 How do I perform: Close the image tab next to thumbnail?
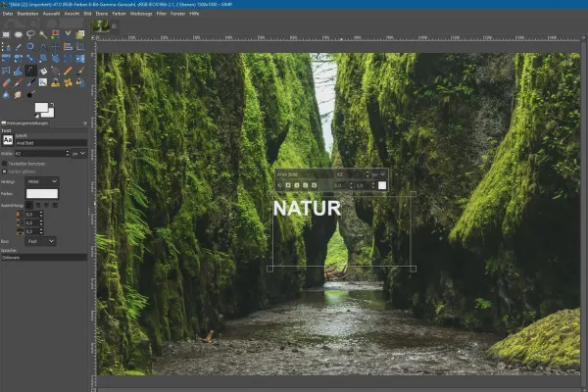click(116, 25)
